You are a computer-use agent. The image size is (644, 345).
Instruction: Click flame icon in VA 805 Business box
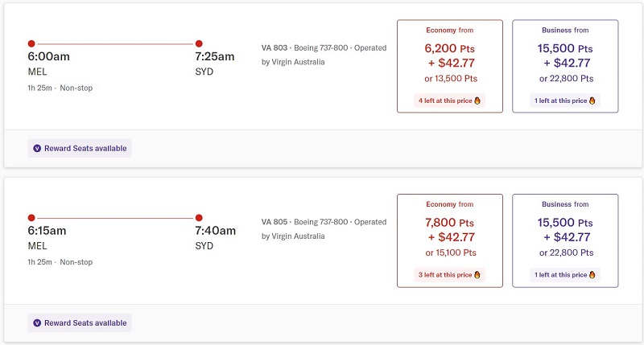[592, 275]
